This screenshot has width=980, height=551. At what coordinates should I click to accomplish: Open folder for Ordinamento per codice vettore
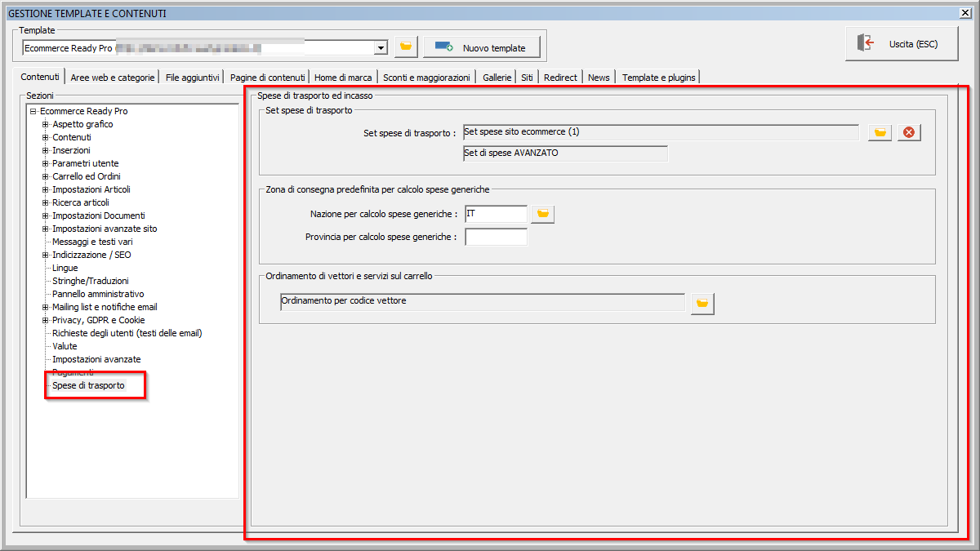pyautogui.click(x=702, y=304)
